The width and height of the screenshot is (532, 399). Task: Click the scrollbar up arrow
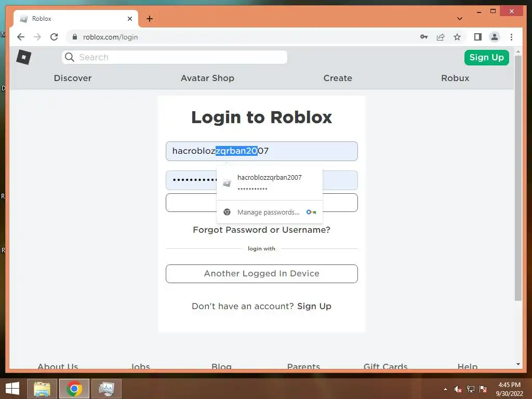[518, 52]
